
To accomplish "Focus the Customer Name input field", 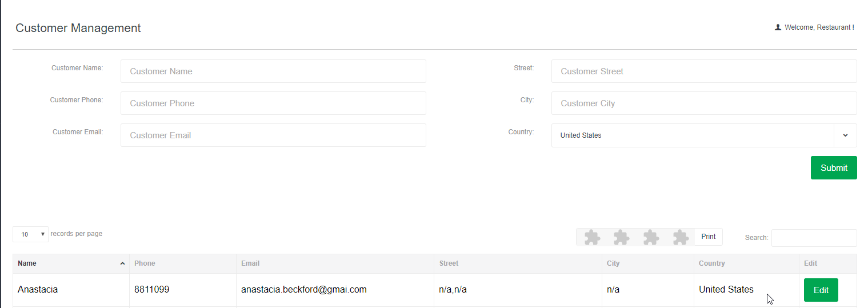I will 273,71.
